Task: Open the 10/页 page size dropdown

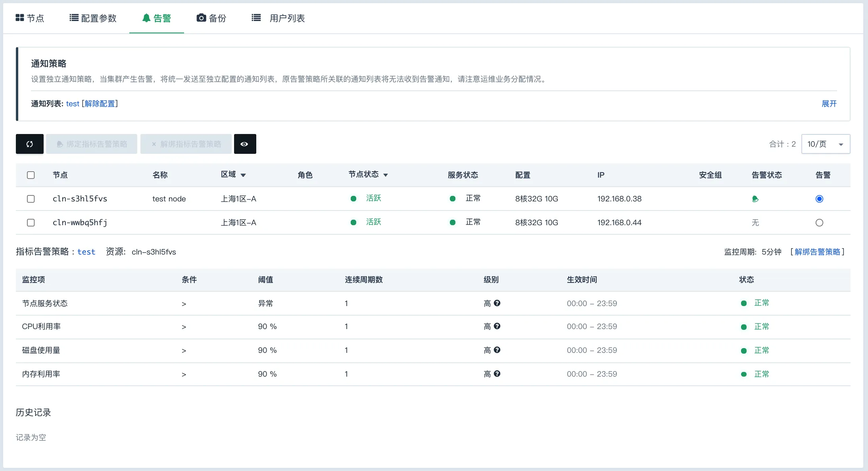Action: 825,144
